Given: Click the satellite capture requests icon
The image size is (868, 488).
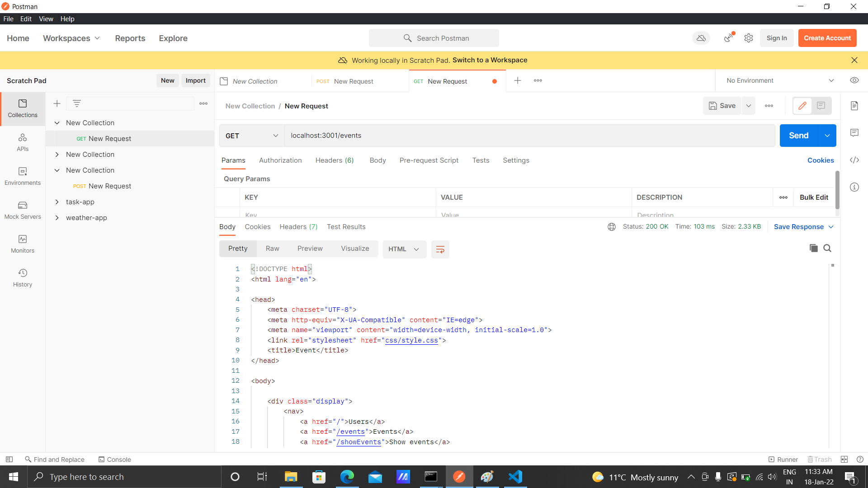Looking at the screenshot, I should coord(728,38).
